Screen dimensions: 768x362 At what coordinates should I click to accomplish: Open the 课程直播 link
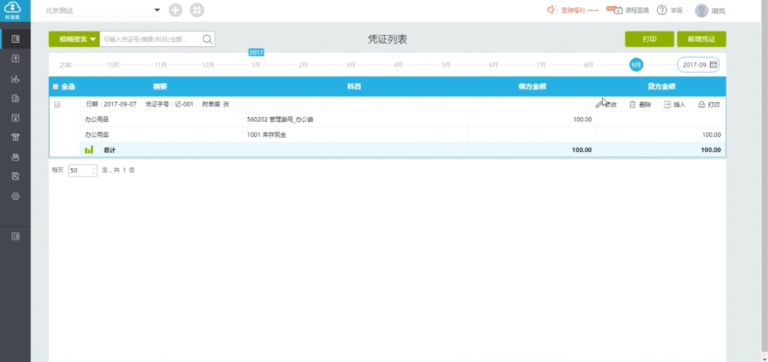tap(637, 10)
